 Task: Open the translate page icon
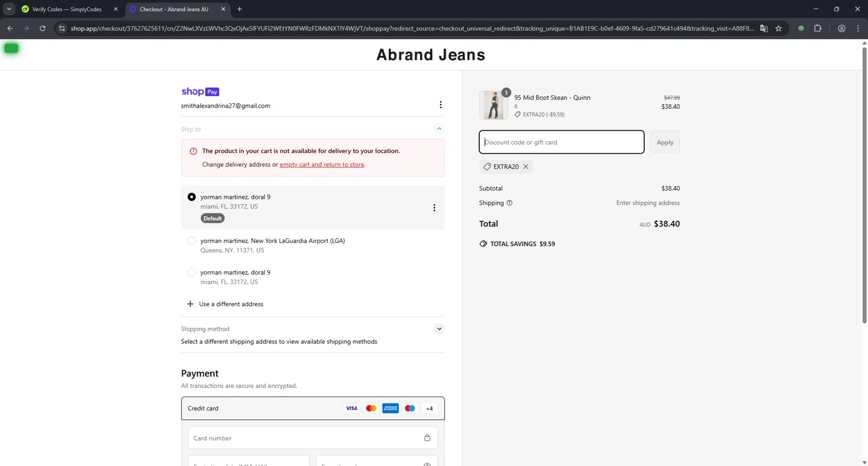(x=764, y=28)
